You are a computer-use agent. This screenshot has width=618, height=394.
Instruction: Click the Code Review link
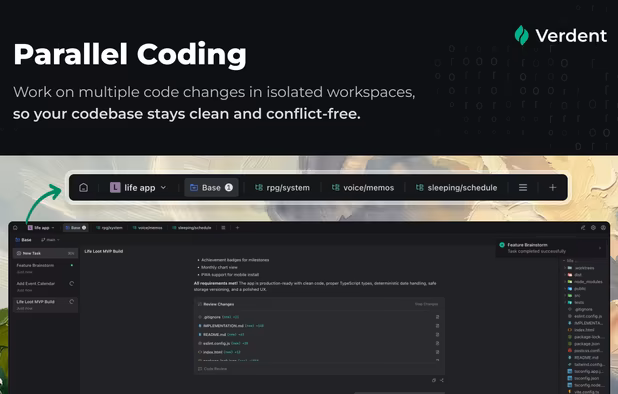212,369
